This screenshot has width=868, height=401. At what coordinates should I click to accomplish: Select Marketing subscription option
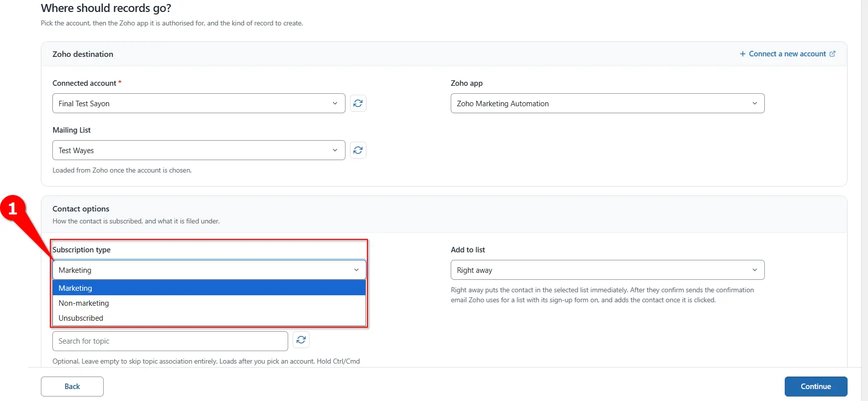209,288
